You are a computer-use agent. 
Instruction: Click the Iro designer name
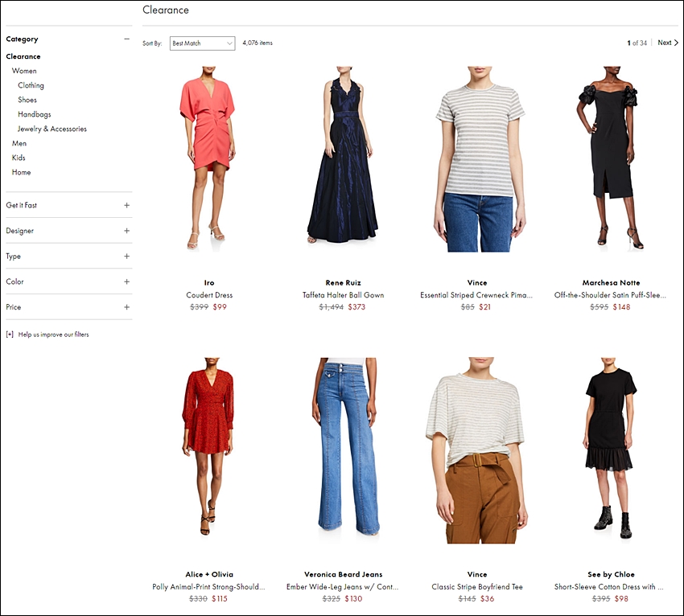(209, 282)
